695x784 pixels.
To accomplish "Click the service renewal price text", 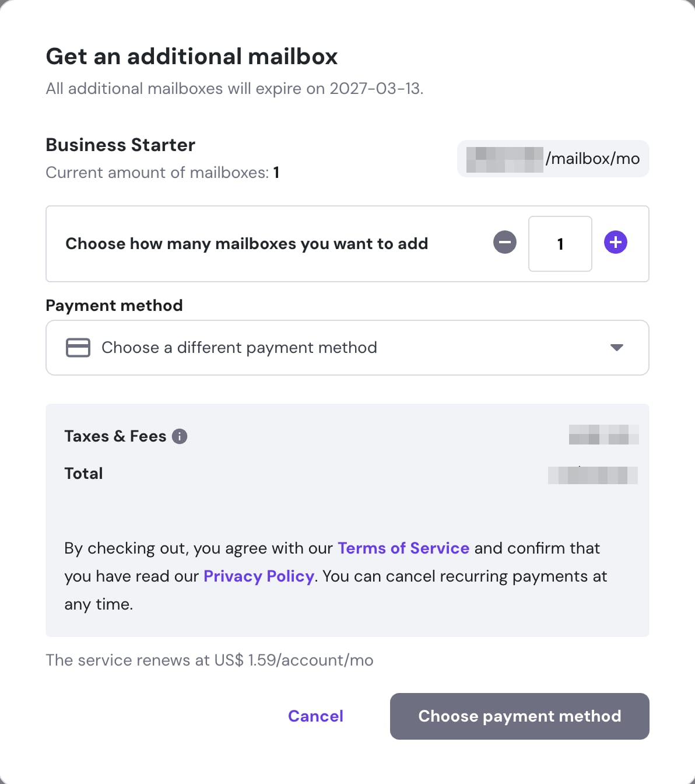I will (209, 660).
